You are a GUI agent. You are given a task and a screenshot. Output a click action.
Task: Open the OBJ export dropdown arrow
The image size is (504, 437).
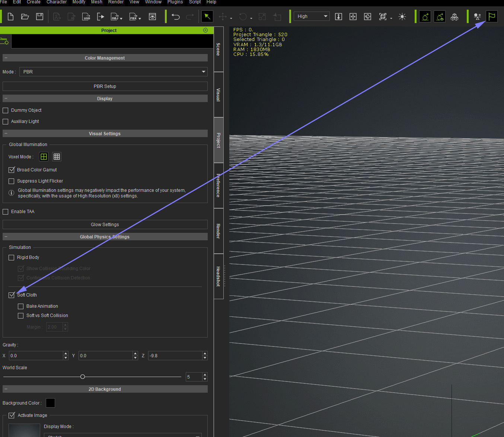pyautogui.click(x=121, y=19)
